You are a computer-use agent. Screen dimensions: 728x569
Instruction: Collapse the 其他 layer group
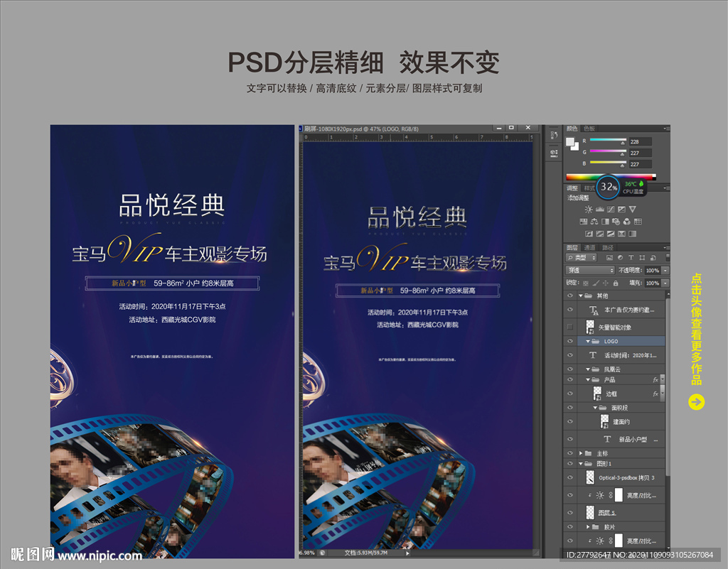tap(581, 296)
